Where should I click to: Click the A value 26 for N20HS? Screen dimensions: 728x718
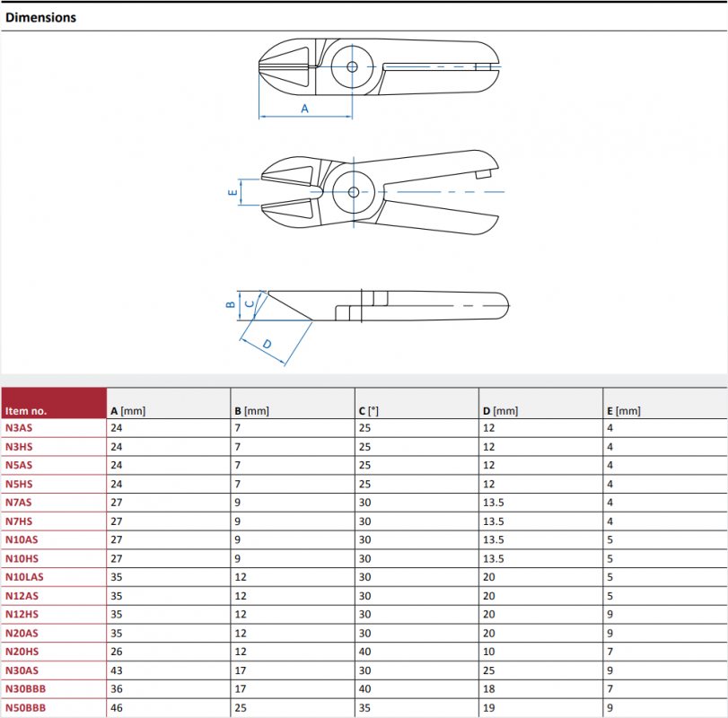click(x=117, y=652)
